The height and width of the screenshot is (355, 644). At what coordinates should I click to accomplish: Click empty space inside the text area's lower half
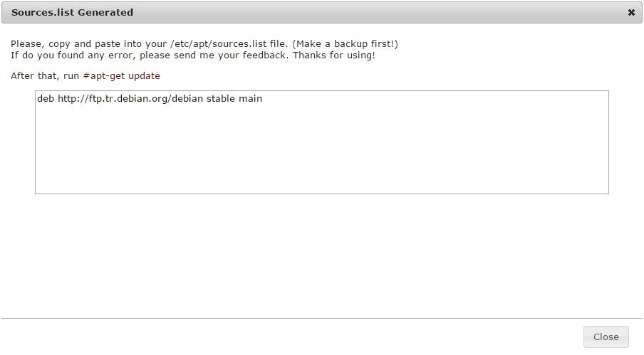click(x=321, y=168)
